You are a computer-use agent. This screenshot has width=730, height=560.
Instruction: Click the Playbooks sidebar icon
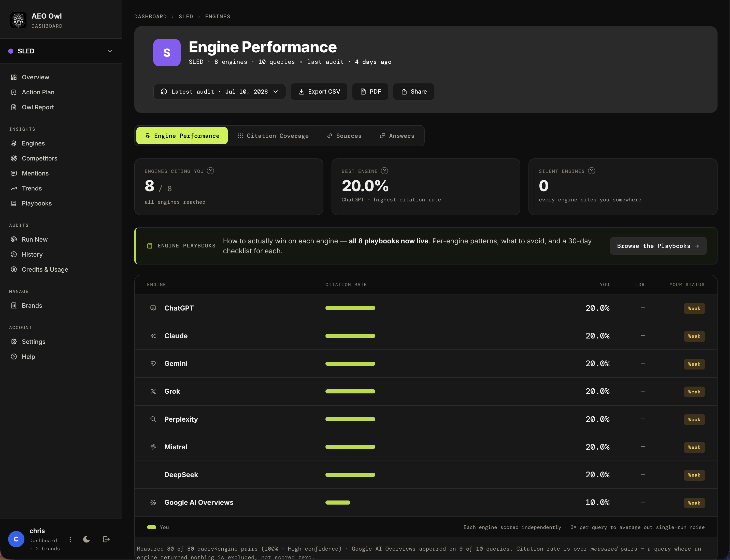(x=14, y=203)
